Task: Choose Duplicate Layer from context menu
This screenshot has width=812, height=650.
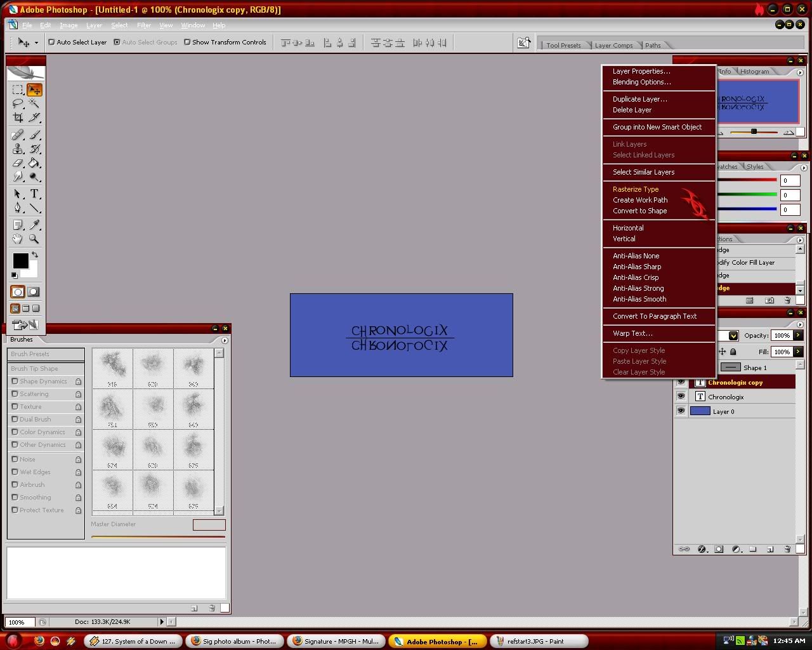Action: pos(639,99)
